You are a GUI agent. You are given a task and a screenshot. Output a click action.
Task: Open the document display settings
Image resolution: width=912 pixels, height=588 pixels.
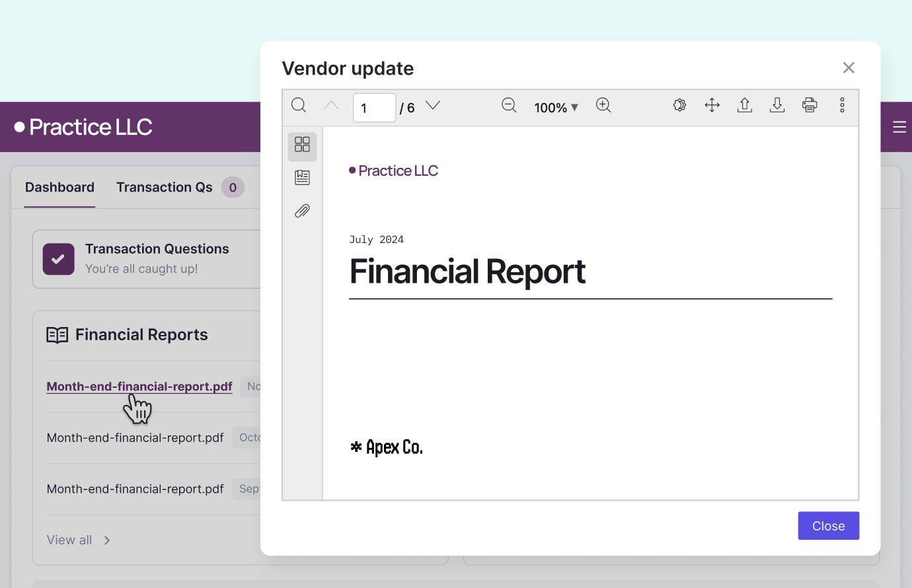click(679, 105)
